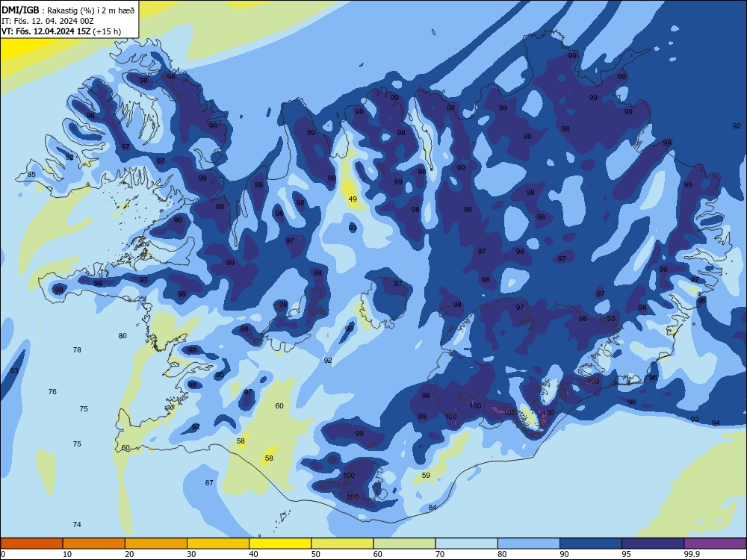Click the humidity value 85 on the map
This screenshot has width=747, height=560.
coord(31,174)
